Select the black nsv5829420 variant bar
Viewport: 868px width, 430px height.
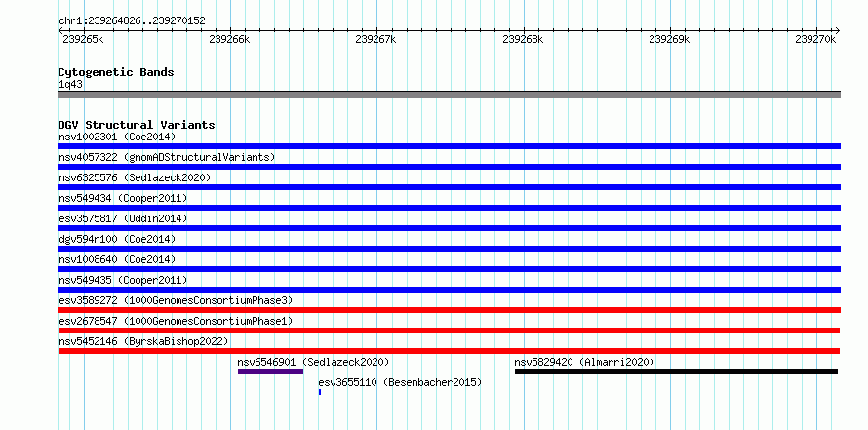pyautogui.click(x=676, y=371)
